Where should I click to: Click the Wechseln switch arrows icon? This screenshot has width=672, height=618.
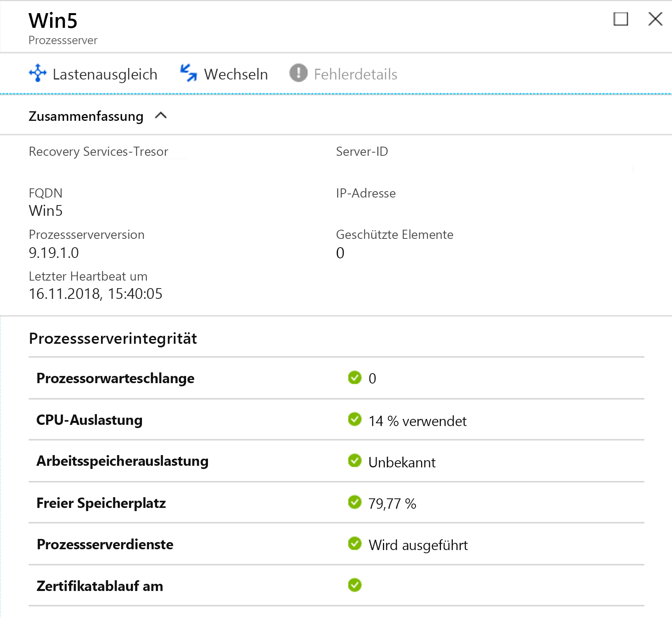188,73
